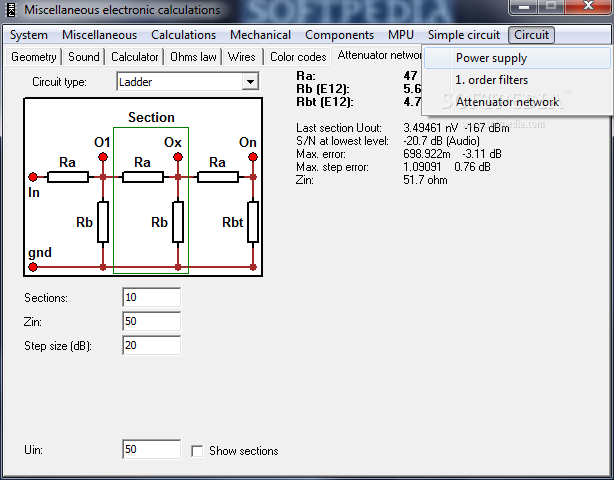Click the Rbt resistor in diagram
The height and width of the screenshot is (480, 614).
point(253,222)
